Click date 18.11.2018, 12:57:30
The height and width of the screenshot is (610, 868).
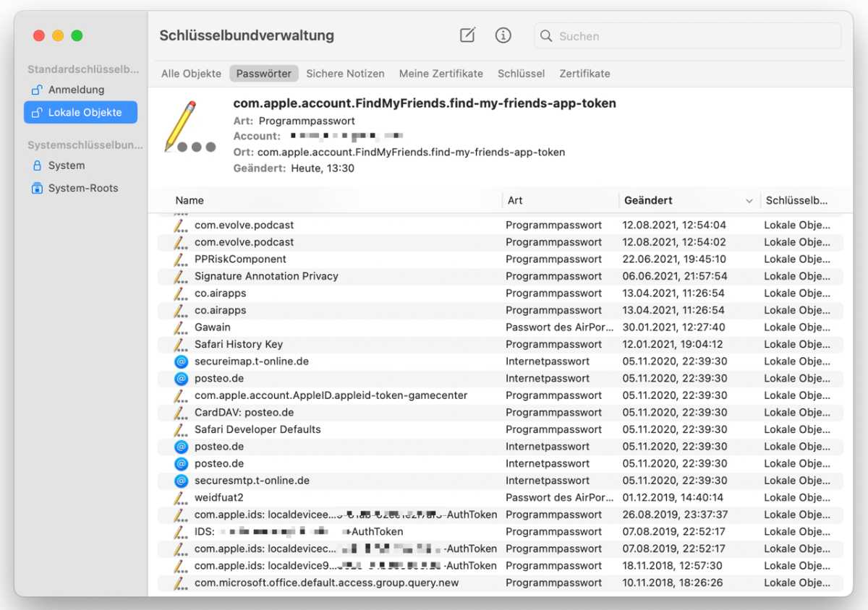pyautogui.click(x=674, y=566)
